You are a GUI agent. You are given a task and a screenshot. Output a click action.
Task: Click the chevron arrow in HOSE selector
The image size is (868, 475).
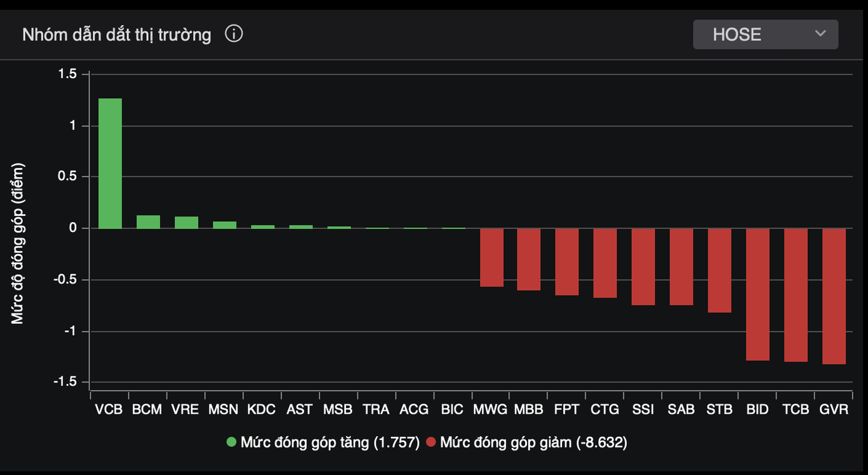pyautogui.click(x=821, y=34)
